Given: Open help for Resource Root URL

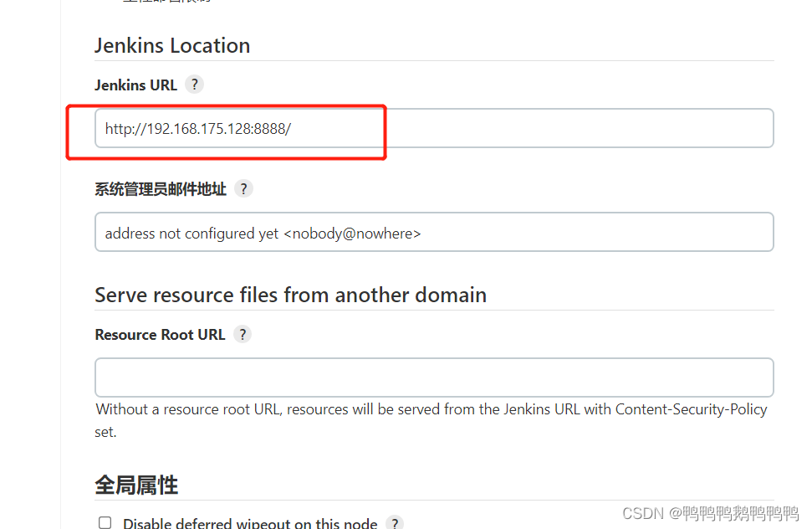Looking at the screenshot, I should point(243,334).
